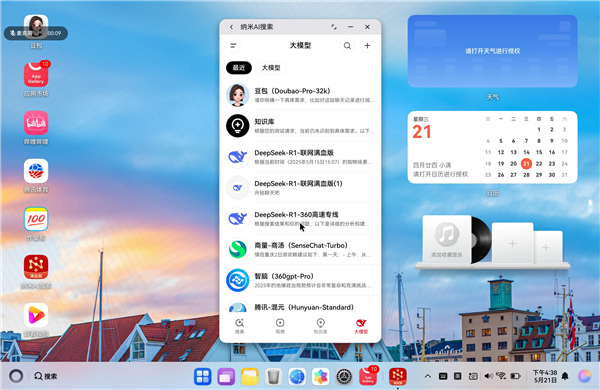Click the 麦克风 recording pill showing 00:09
The image size is (600, 390).
click(x=36, y=33)
